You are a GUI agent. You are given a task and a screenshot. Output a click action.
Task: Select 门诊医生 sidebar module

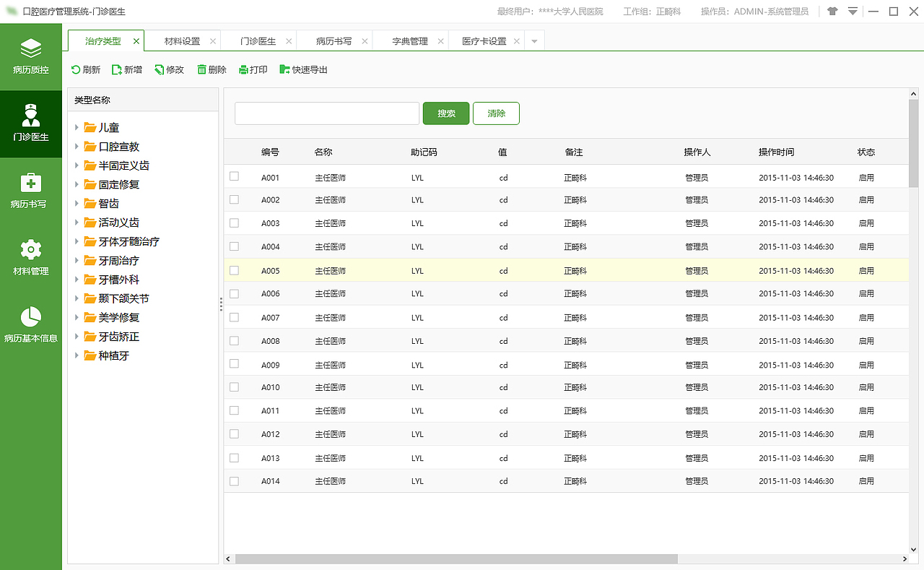pyautogui.click(x=31, y=124)
